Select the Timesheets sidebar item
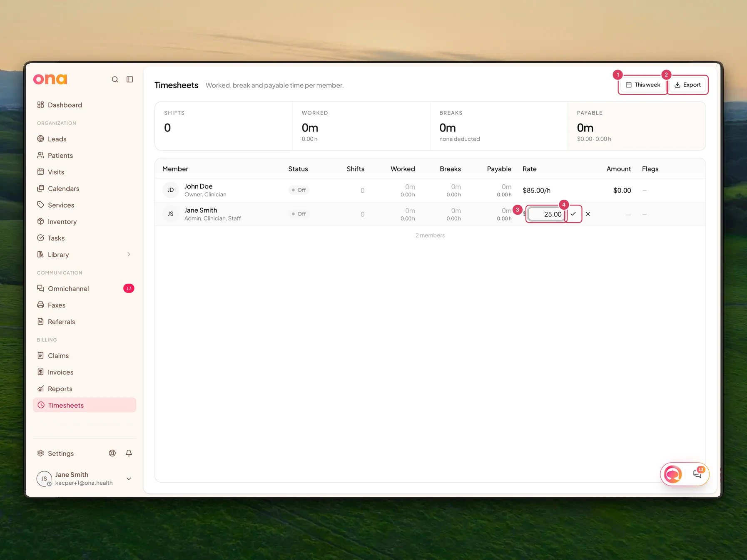Screen dimensions: 747x560 pos(85,405)
